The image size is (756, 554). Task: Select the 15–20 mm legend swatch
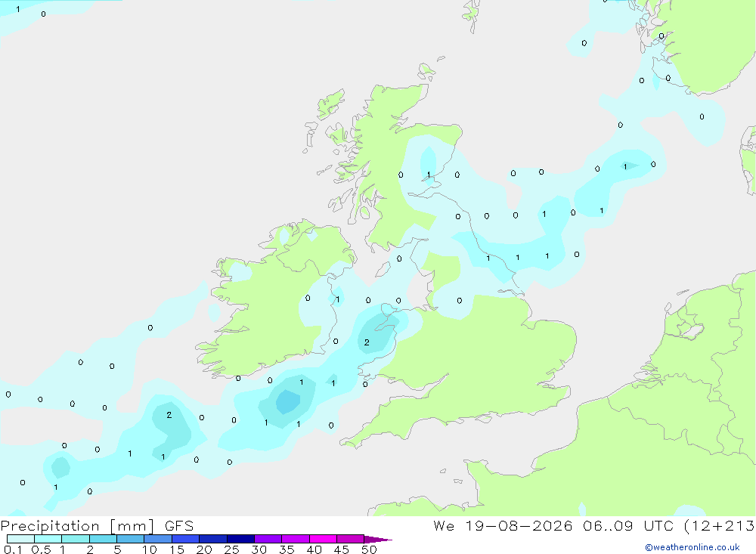(x=186, y=539)
